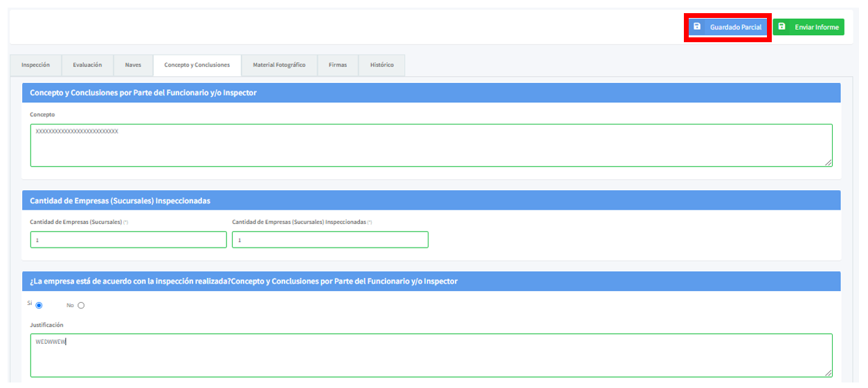Submit report with Enviar Informe button
The width and height of the screenshot is (868, 388).
[x=808, y=27]
